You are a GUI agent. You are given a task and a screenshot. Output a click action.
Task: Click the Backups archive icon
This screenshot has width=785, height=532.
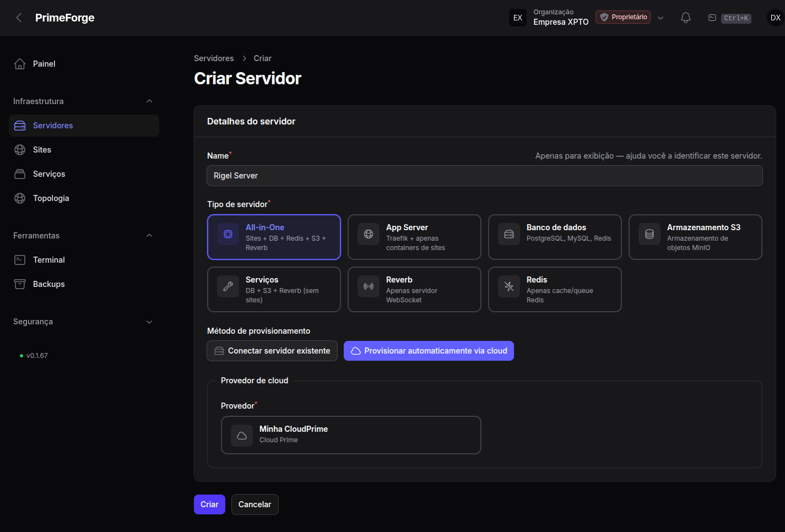[20, 284]
